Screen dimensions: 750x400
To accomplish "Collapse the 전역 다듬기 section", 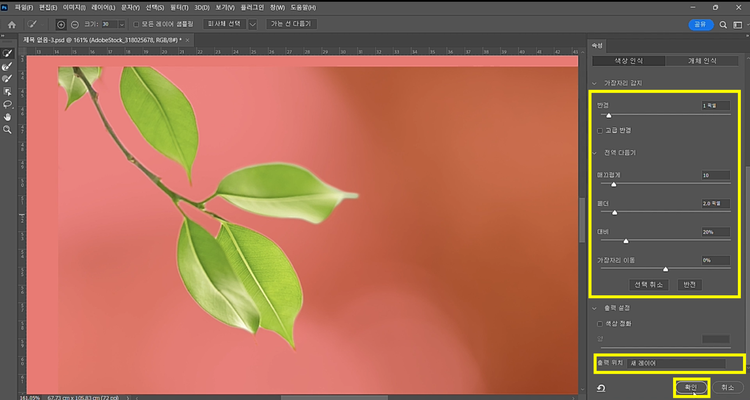I will tap(595, 152).
